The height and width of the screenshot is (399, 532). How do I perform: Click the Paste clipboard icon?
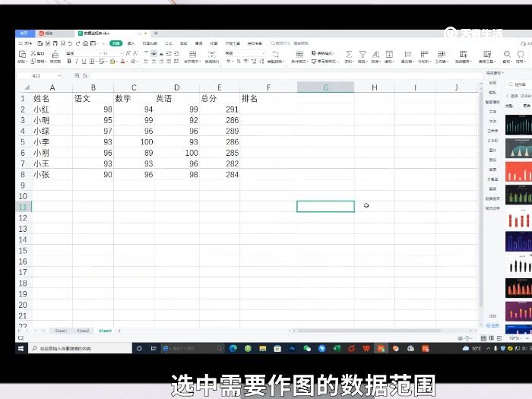coord(22,54)
